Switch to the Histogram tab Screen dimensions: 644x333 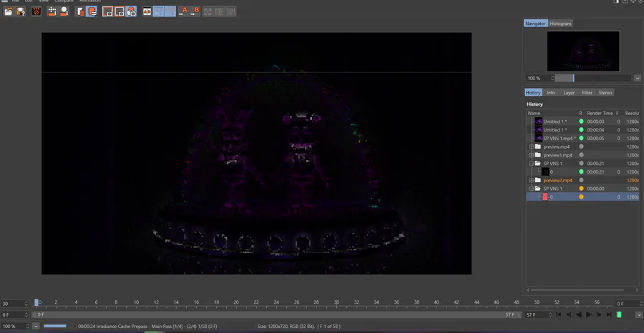[x=560, y=24]
